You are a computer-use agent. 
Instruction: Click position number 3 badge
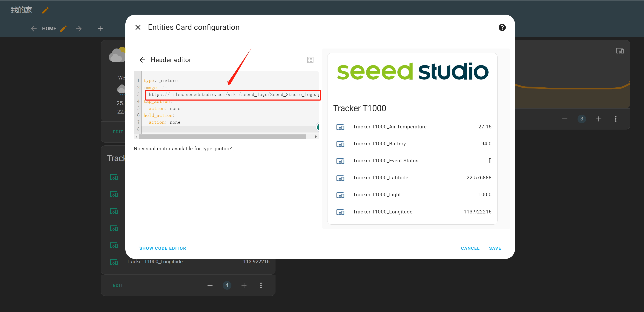click(581, 119)
